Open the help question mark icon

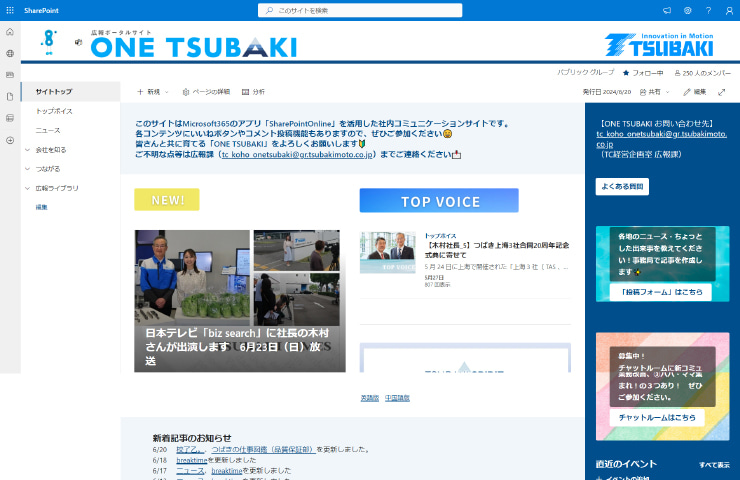708,10
